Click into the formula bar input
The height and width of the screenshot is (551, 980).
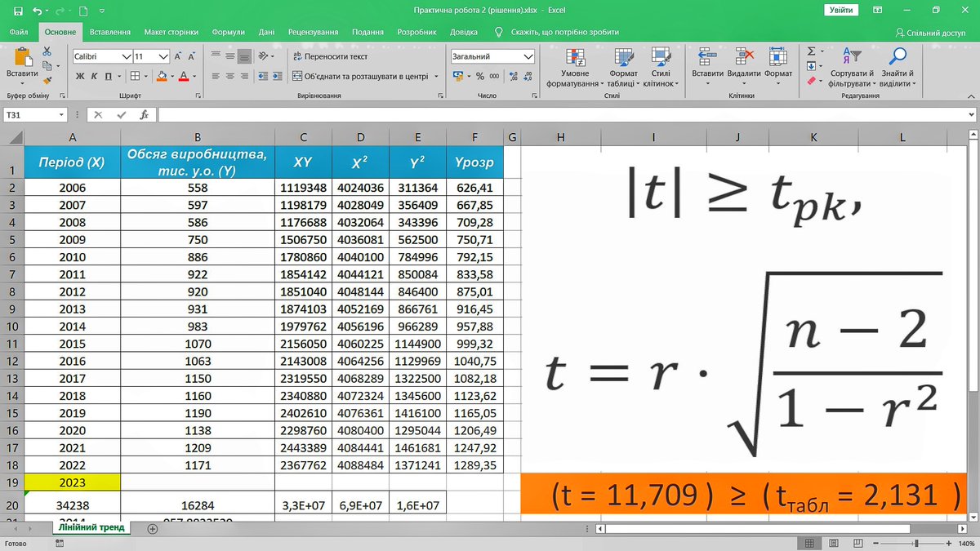tap(566, 115)
